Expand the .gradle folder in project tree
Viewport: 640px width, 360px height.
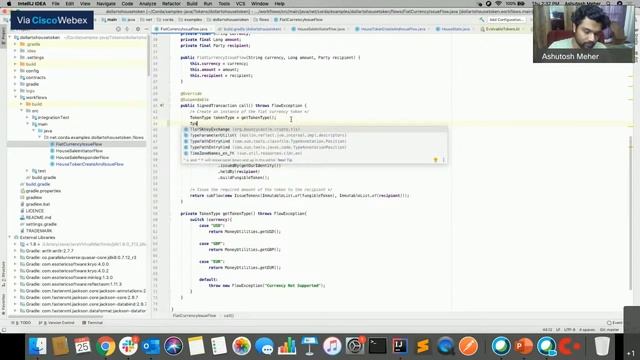(x=15, y=44)
